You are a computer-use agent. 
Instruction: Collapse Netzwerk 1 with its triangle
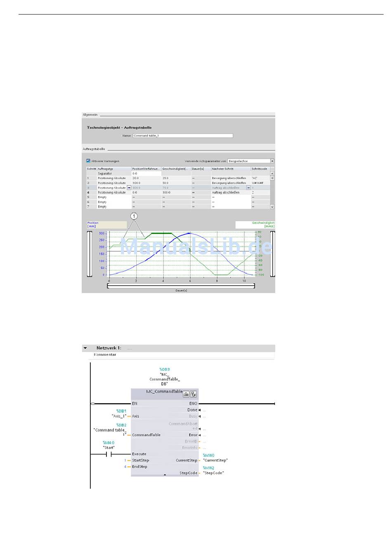(x=85, y=348)
